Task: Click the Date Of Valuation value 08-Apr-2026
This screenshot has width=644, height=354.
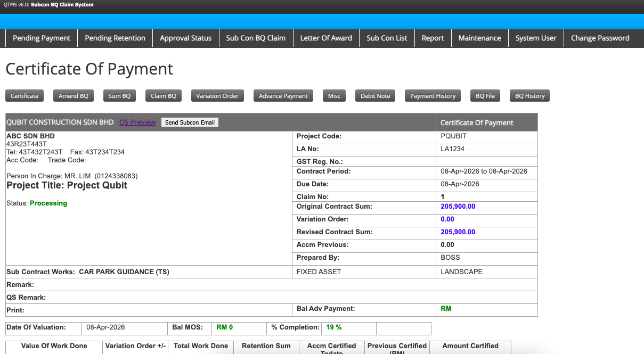Action: pyautogui.click(x=105, y=327)
